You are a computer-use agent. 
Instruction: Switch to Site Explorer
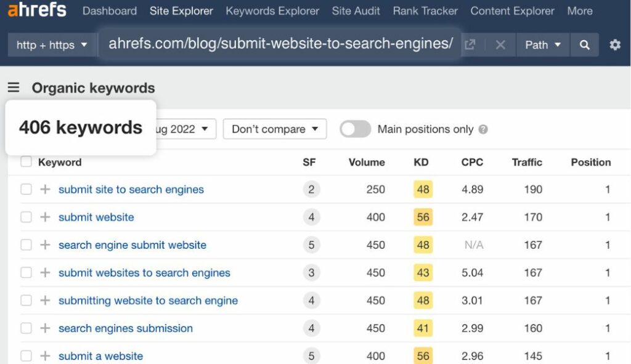pyautogui.click(x=181, y=11)
